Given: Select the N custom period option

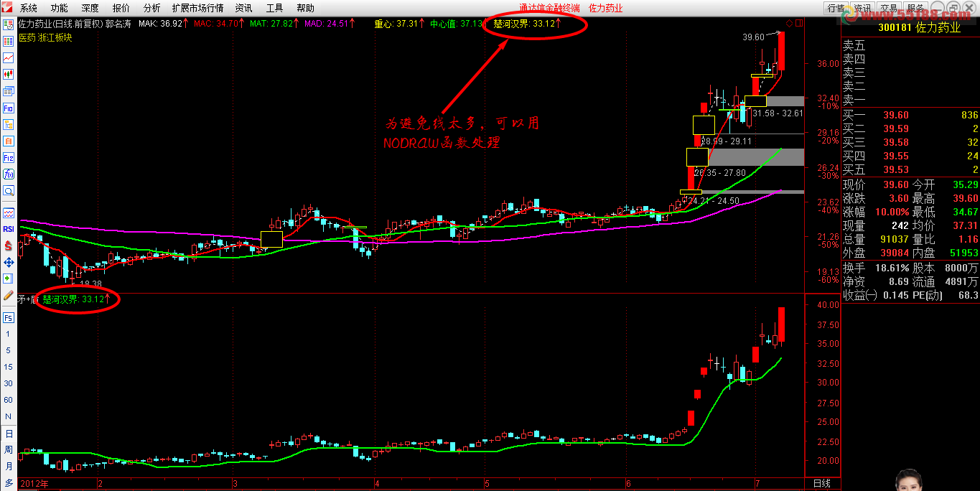Looking at the screenshot, I should [x=9, y=417].
